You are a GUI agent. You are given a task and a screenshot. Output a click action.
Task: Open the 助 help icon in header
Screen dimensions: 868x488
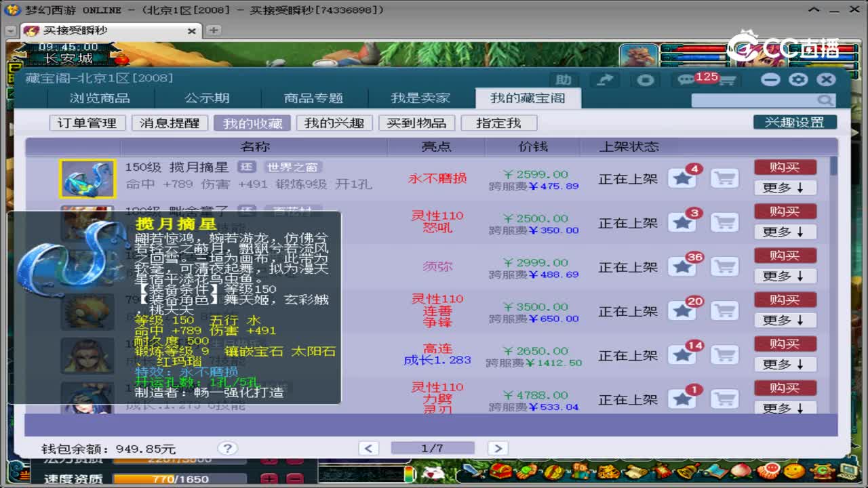click(564, 80)
